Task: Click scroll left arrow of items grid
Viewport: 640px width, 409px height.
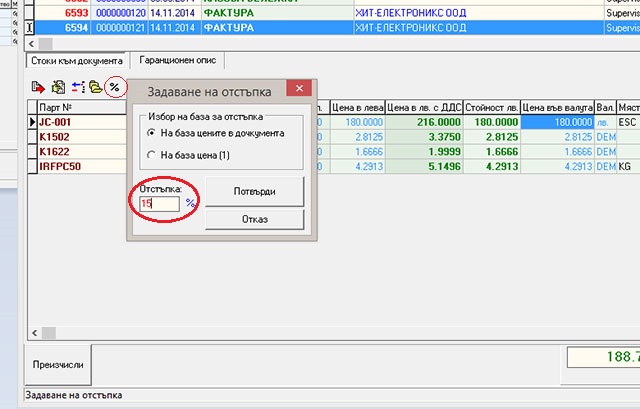Action: coord(35,333)
